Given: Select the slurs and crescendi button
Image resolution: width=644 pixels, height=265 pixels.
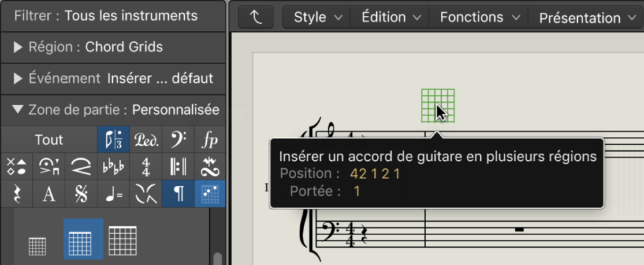Looking at the screenshot, I should (81, 167).
